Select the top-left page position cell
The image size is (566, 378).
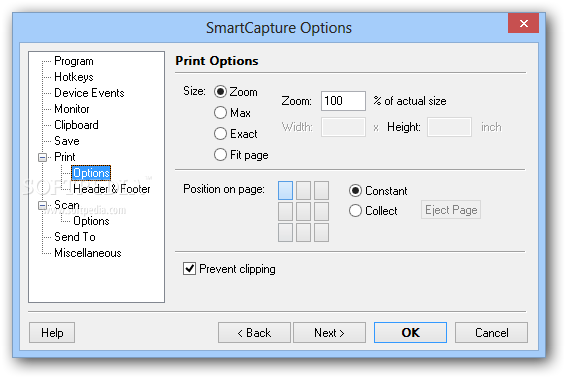click(x=285, y=190)
